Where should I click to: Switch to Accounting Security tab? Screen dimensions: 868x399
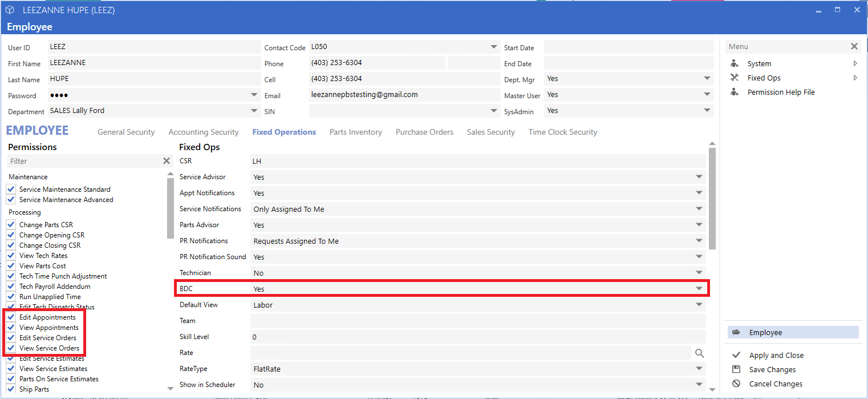[204, 132]
